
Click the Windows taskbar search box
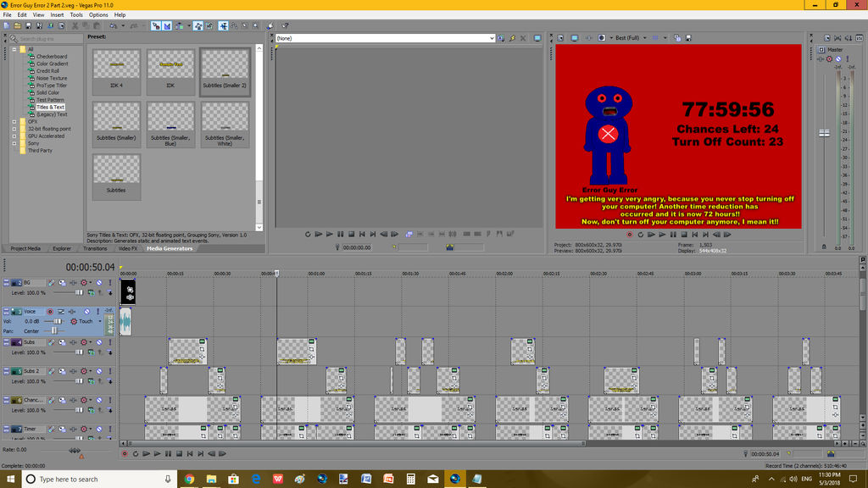[x=95, y=480]
